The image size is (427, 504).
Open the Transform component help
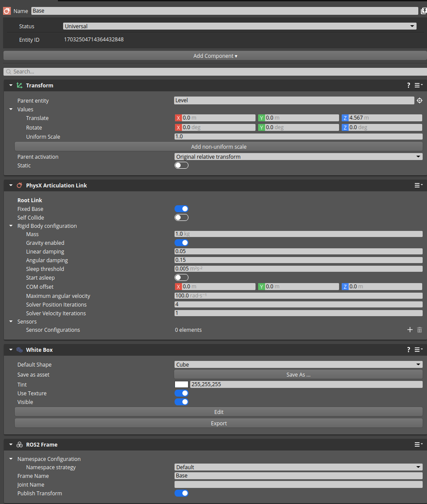pos(408,85)
